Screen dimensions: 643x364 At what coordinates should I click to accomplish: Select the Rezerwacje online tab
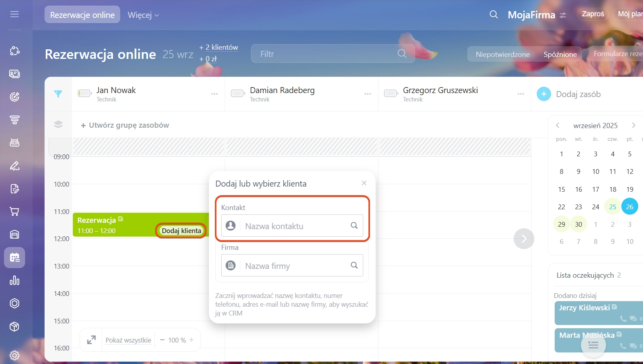click(x=82, y=15)
